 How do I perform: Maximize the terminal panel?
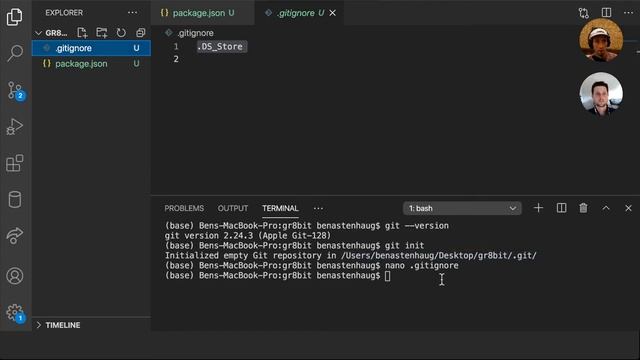pos(606,208)
